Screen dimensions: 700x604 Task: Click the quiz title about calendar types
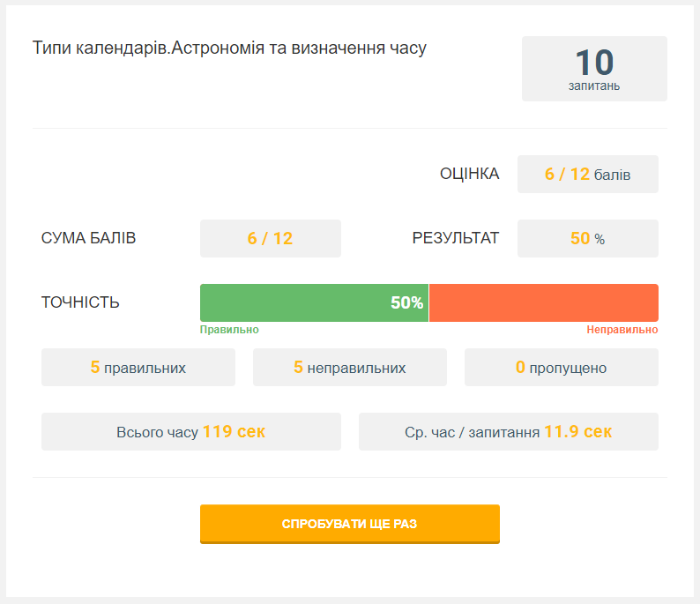click(229, 48)
